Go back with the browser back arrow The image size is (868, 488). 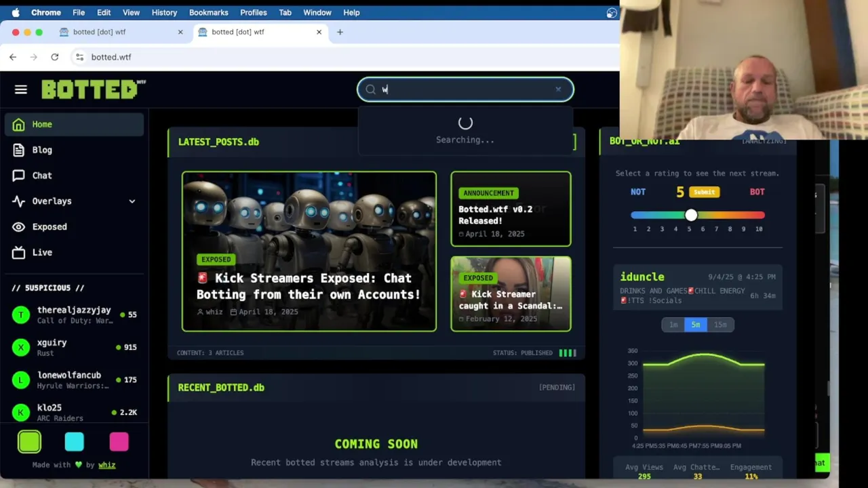tap(13, 57)
